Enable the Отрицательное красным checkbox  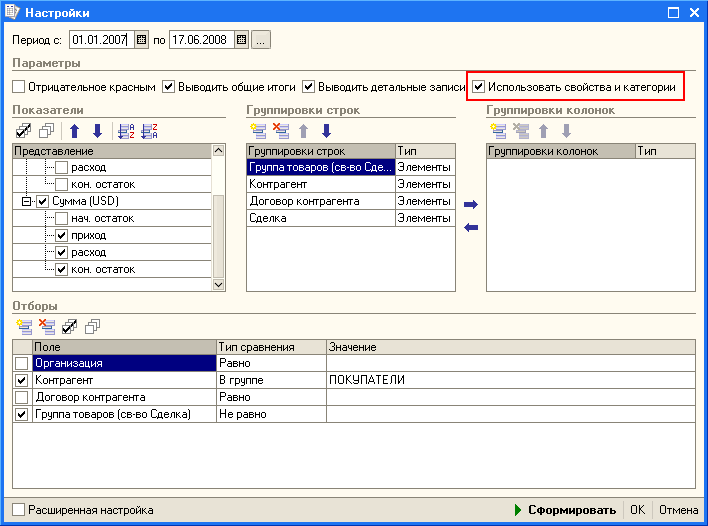[x=19, y=87]
